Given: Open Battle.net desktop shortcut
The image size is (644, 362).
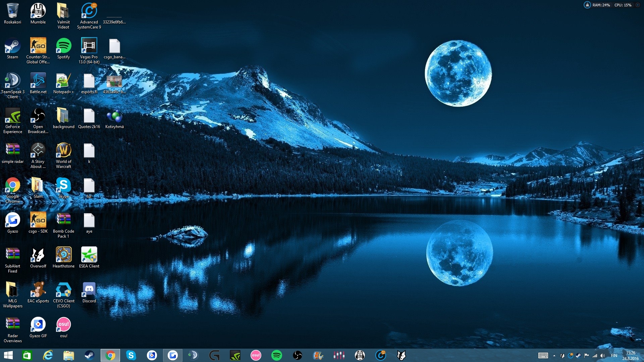Looking at the screenshot, I should (38, 81).
